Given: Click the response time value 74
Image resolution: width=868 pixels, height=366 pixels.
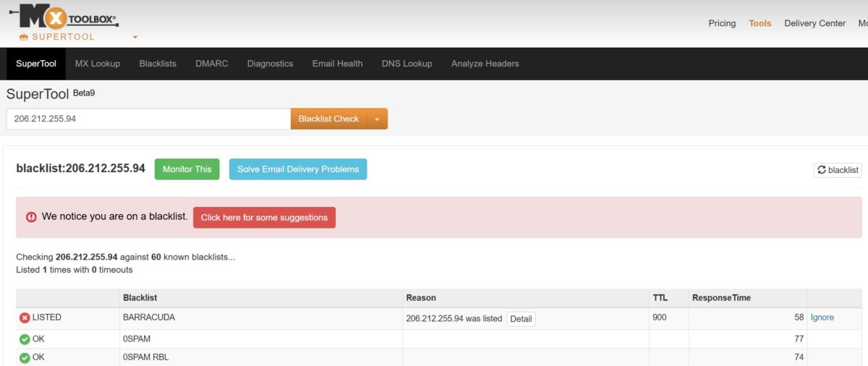Looking at the screenshot, I should pyautogui.click(x=799, y=357).
